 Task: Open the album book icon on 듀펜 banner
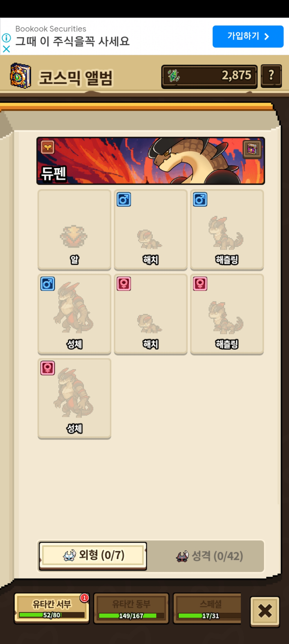click(252, 149)
